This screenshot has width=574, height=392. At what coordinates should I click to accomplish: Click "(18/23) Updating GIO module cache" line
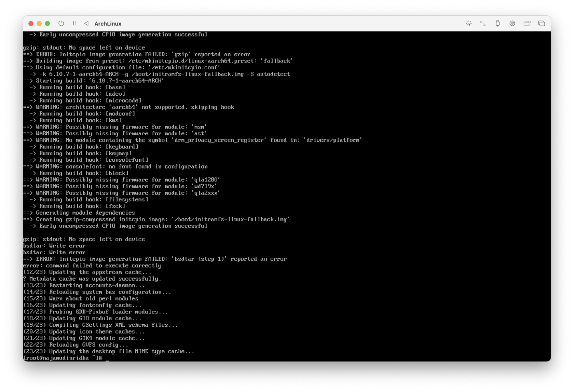pos(82,319)
